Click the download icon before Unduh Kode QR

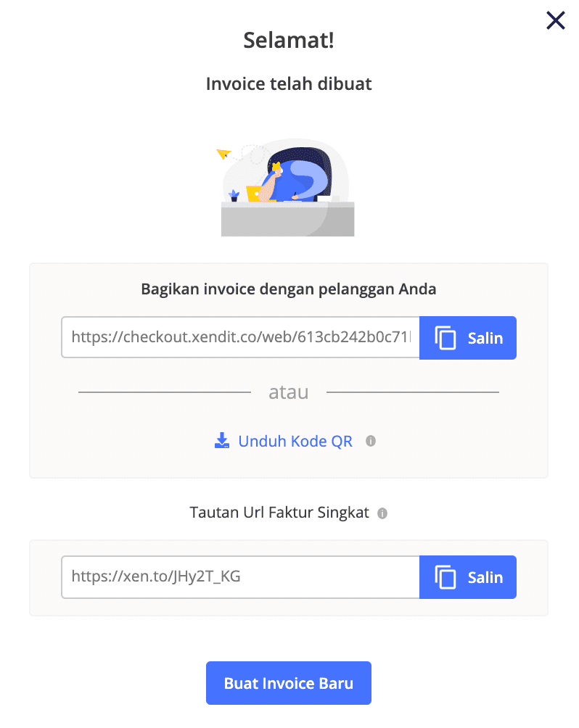[x=222, y=441]
